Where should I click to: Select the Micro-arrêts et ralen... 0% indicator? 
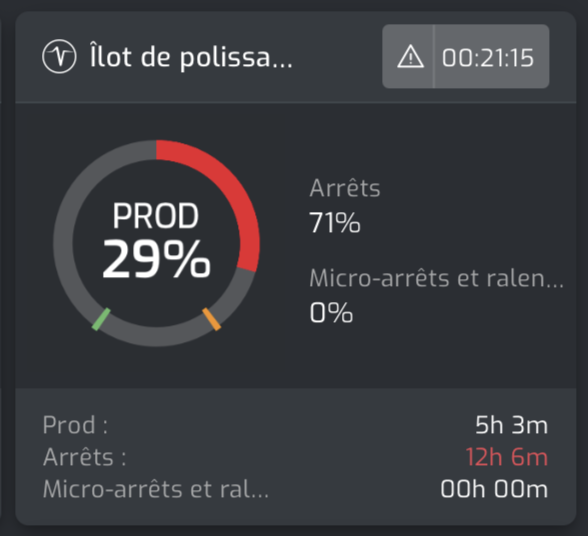436,295
